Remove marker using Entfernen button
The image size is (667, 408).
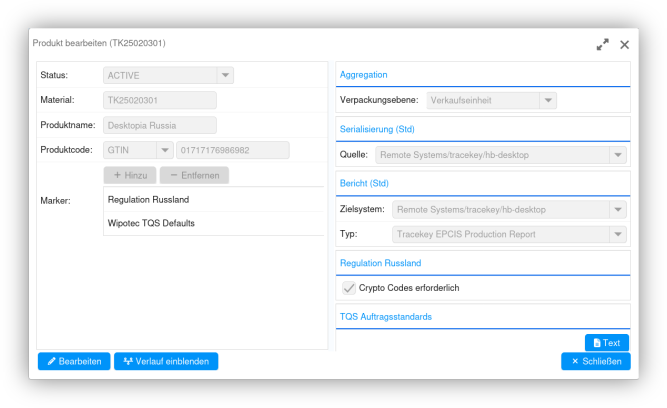[x=194, y=175]
